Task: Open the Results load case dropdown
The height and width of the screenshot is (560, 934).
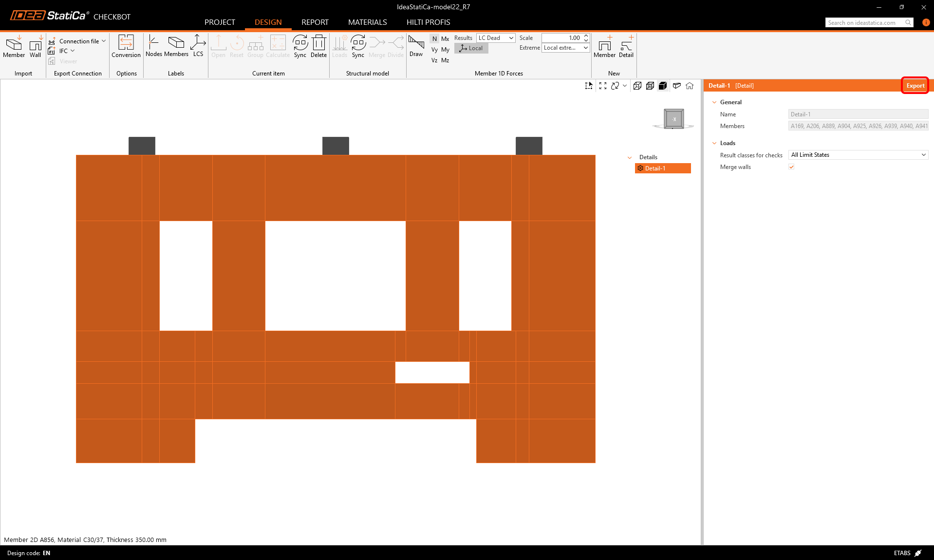Action: (496, 38)
